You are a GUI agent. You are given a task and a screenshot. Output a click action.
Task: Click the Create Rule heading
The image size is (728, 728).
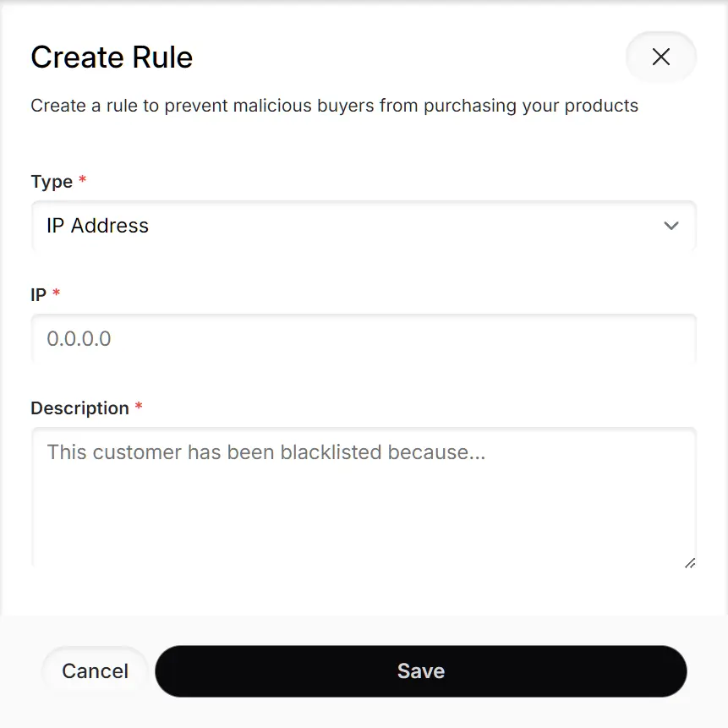(112, 57)
